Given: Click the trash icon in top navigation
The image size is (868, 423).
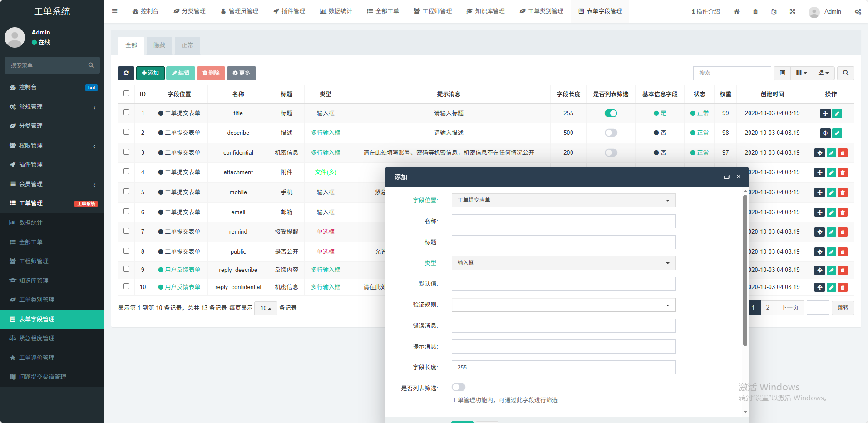Looking at the screenshot, I should coord(755,11).
